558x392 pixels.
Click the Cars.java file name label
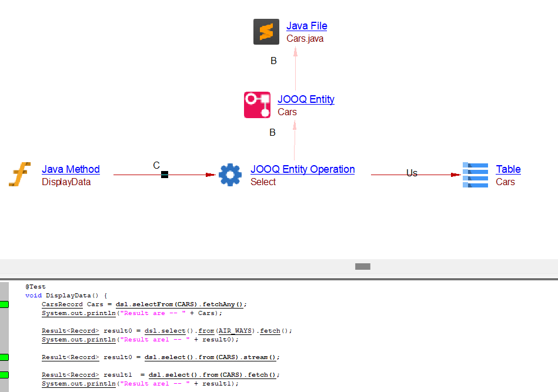pos(305,39)
